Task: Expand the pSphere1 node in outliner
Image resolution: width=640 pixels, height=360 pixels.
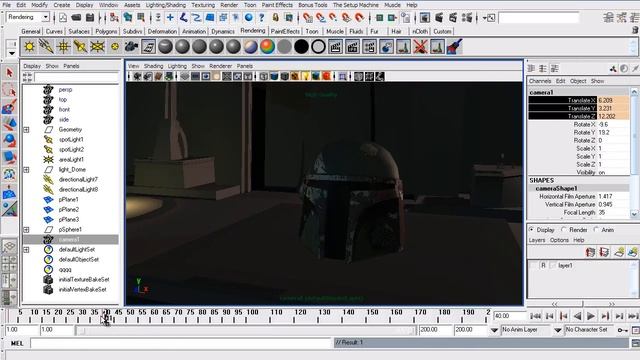Action: pos(26,229)
